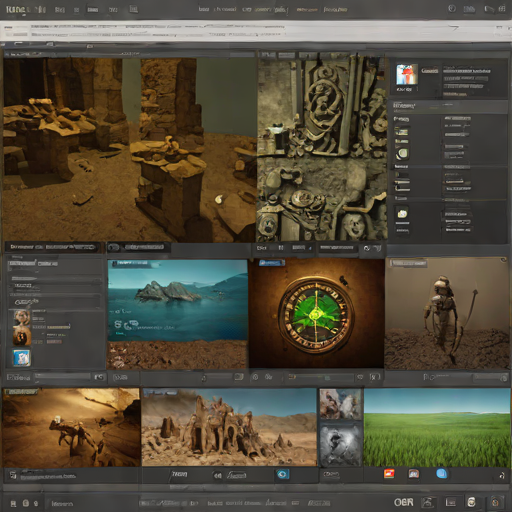
Task: Click the face portrait thumbnail in the lower-left panel
Action: click(x=22, y=318)
